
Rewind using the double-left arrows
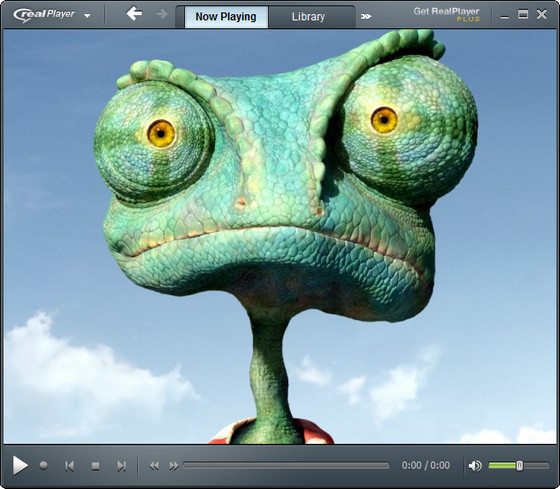click(154, 466)
